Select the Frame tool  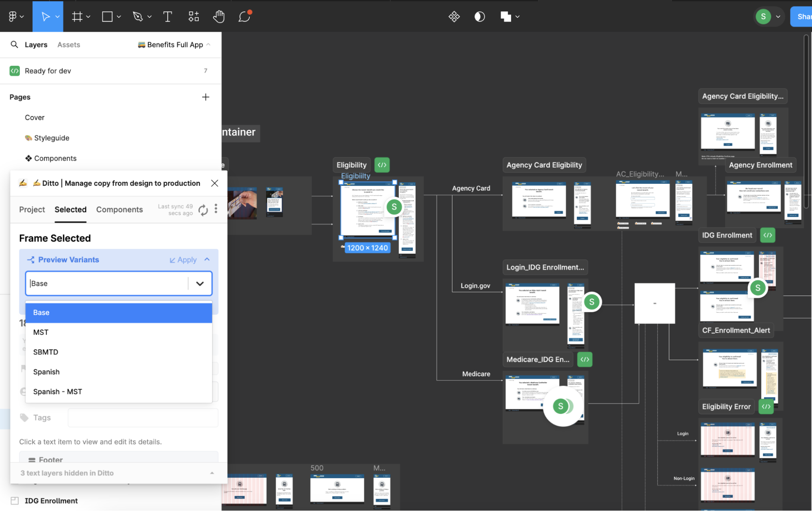(77, 16)
